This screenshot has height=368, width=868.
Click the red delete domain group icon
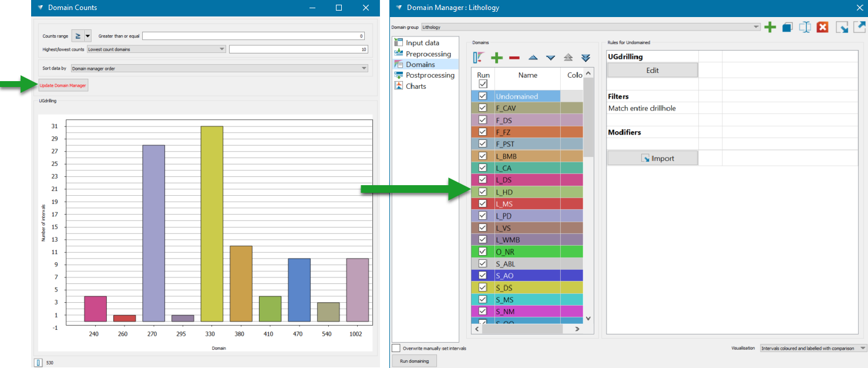pyautogui.click(x=822, y=27)
